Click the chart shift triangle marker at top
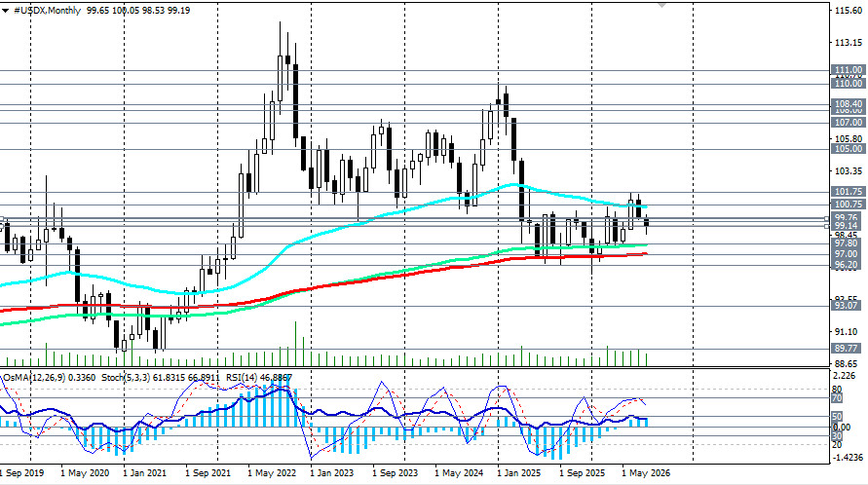 660,5
